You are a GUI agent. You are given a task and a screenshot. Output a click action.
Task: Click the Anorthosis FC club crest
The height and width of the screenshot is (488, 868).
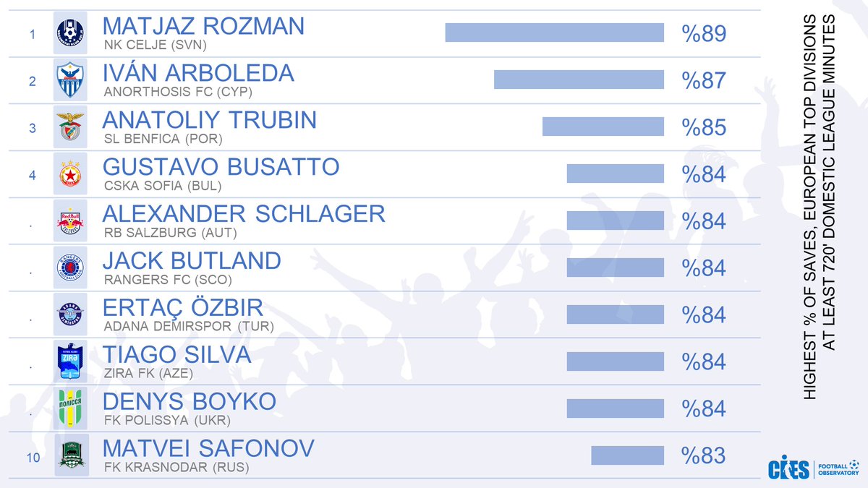pyautogui.click(x=71, y=80)
